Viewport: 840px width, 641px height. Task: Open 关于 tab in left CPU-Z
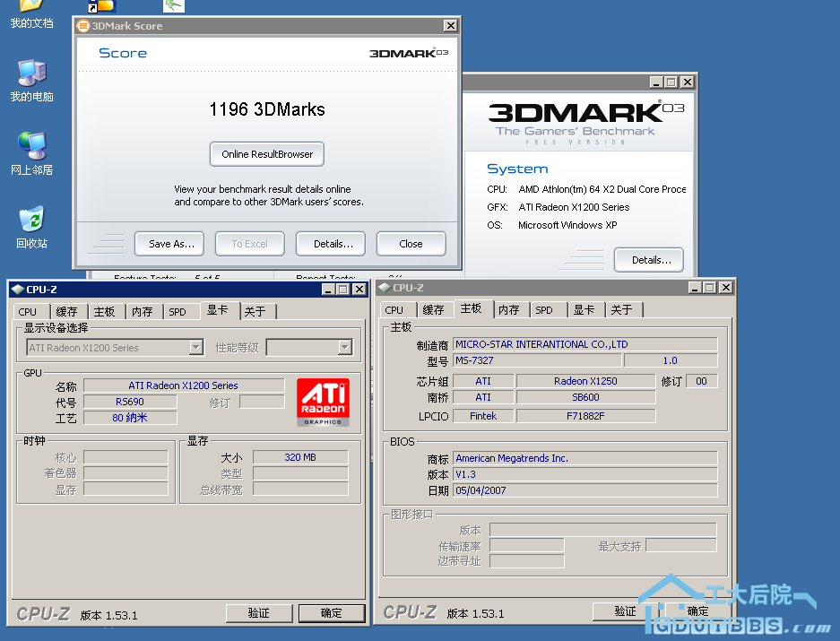click(x=257, y=311)
